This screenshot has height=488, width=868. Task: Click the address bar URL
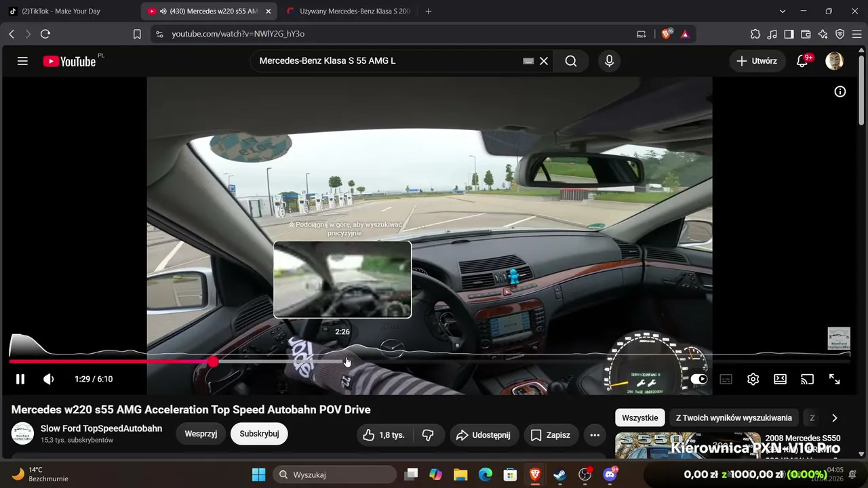[x=238, y=34]
